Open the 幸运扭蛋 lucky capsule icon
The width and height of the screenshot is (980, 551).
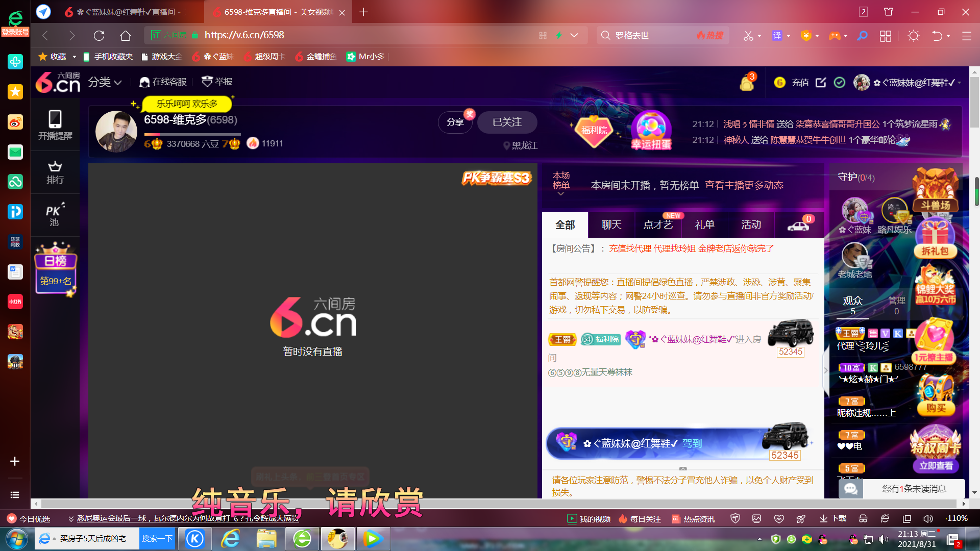[651, 131]
